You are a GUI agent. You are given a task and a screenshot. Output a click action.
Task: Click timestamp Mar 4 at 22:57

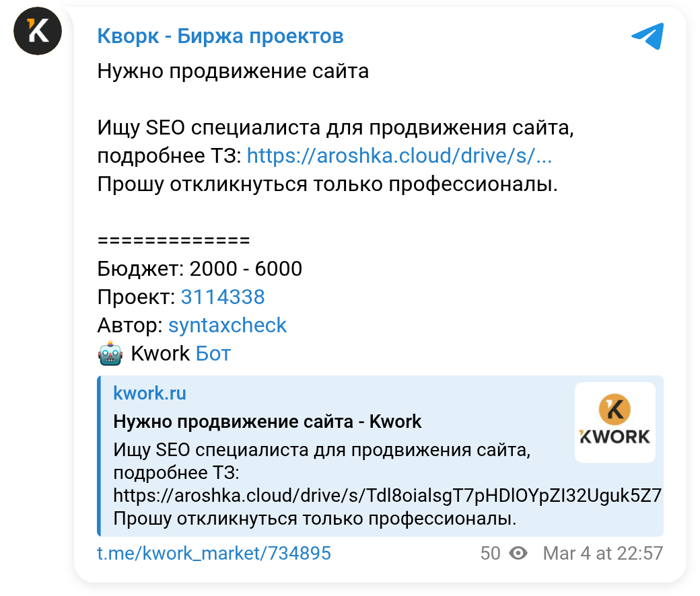tap(603, 554)
